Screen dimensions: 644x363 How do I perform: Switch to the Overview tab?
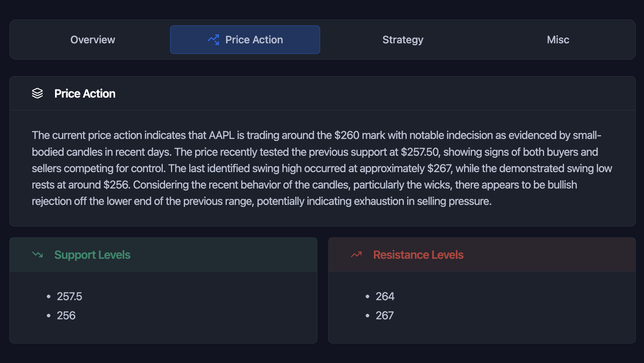click(93, 40)
